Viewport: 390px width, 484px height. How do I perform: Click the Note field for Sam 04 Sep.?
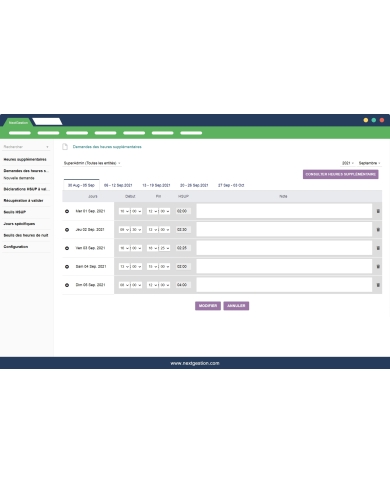pyautogui.click(x=284, y=267)
